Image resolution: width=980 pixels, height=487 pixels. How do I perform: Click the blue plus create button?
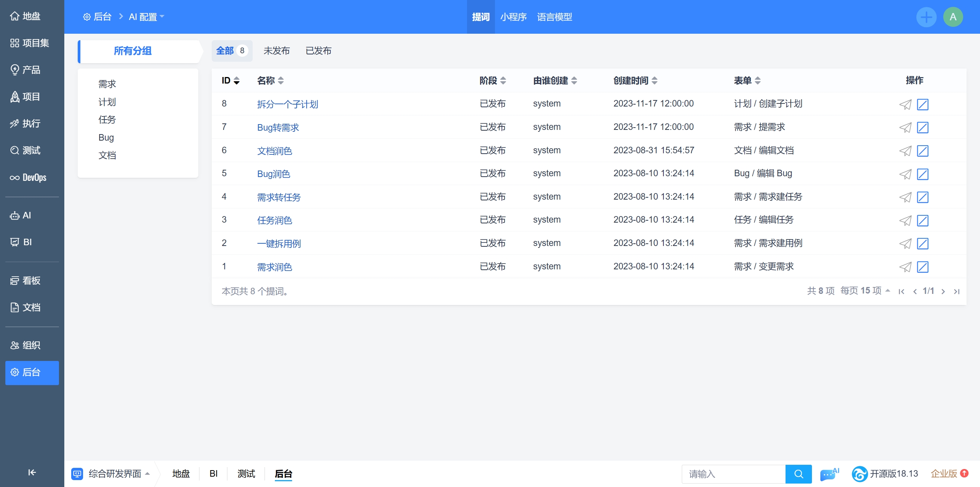pos(926,17)
